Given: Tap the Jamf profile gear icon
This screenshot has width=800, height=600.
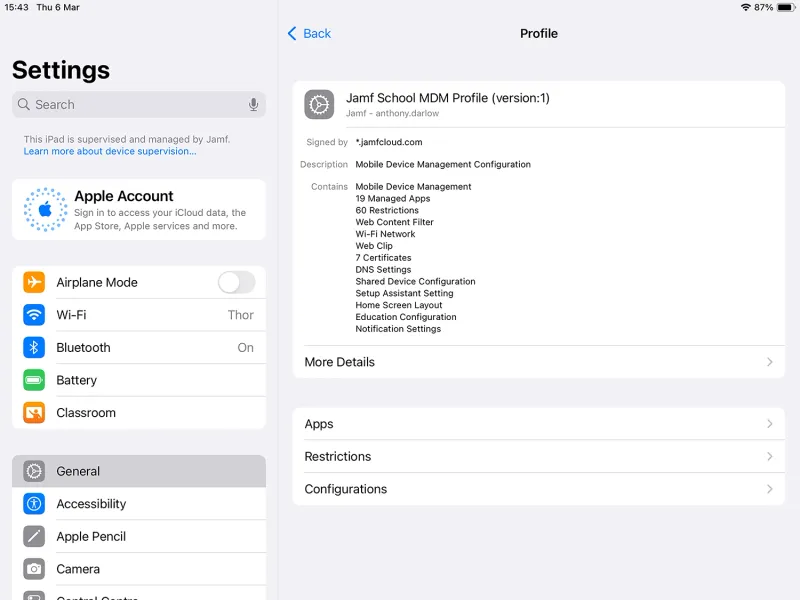Looking at the screenshot, I should [x=319, y=105].
